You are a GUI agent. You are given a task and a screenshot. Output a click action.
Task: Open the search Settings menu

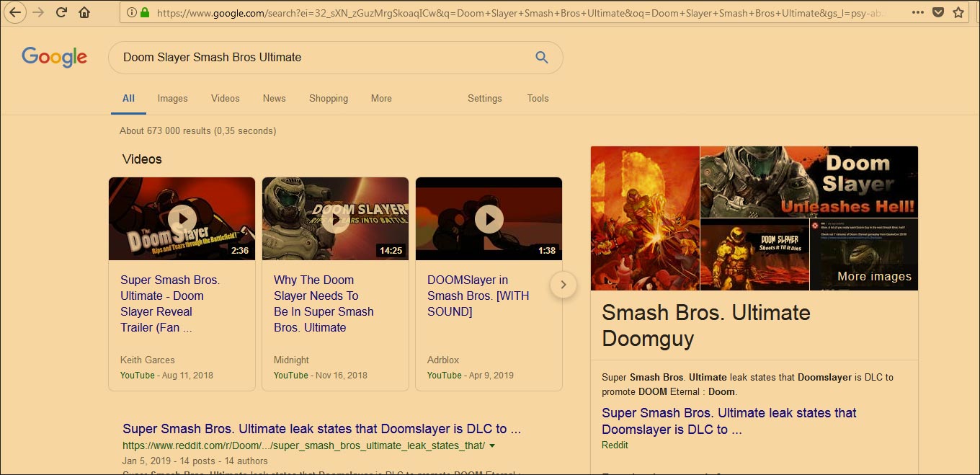tap(484, 98)
